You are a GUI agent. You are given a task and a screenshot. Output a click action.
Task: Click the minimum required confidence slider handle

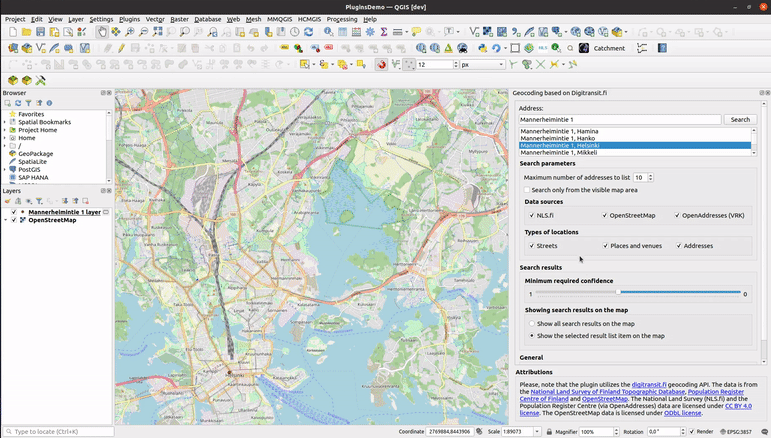click(x=618, y=292)
